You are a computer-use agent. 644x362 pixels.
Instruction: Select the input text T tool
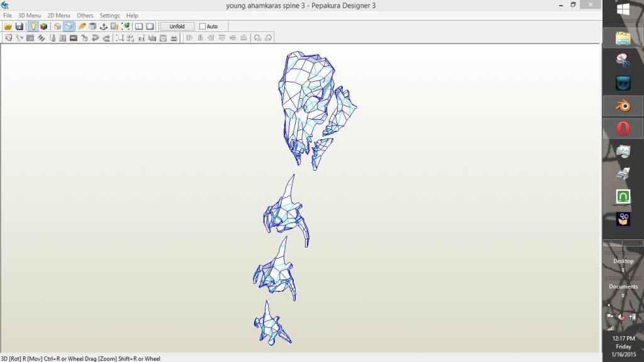(62, 38)
